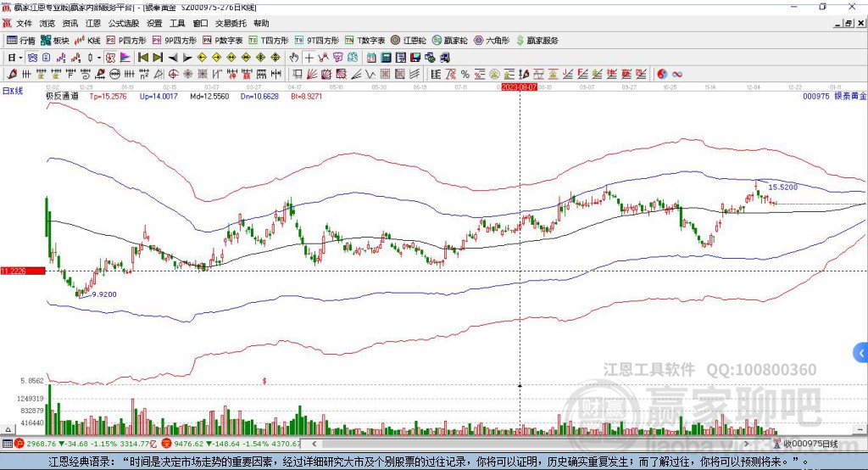The width and height of the screenshot is (868, 470).
Task: Select the target circle crosshair tool
Action: 173,74
